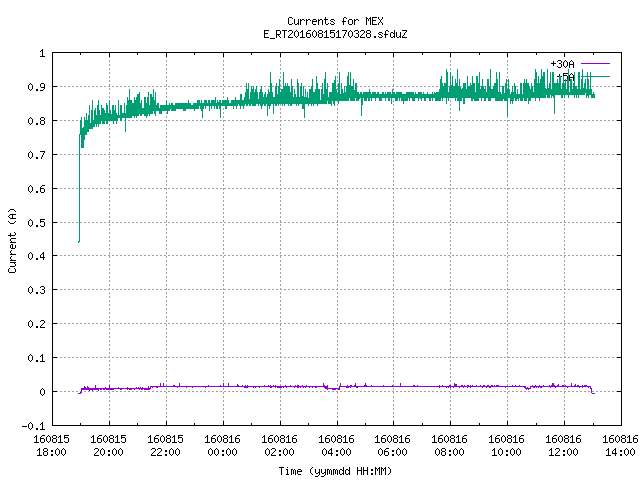Click the y-axis tick value 0.1
Image resolution: width=640 pixels, height=480 pixels.
click(x=36, y=358)
